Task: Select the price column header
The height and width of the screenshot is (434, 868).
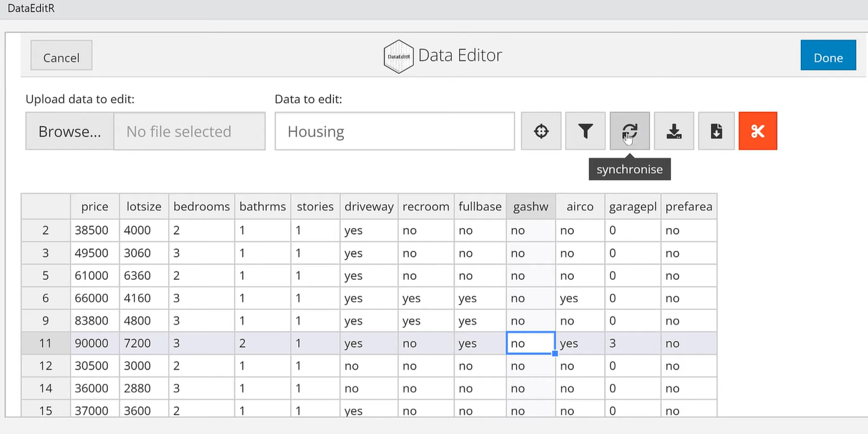Action: [95, 207]
